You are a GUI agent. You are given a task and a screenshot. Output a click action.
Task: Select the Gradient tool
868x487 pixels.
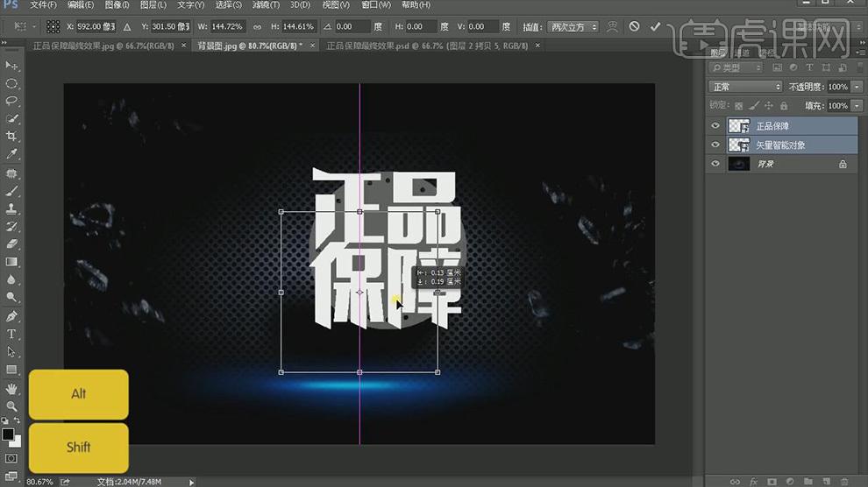11,262
